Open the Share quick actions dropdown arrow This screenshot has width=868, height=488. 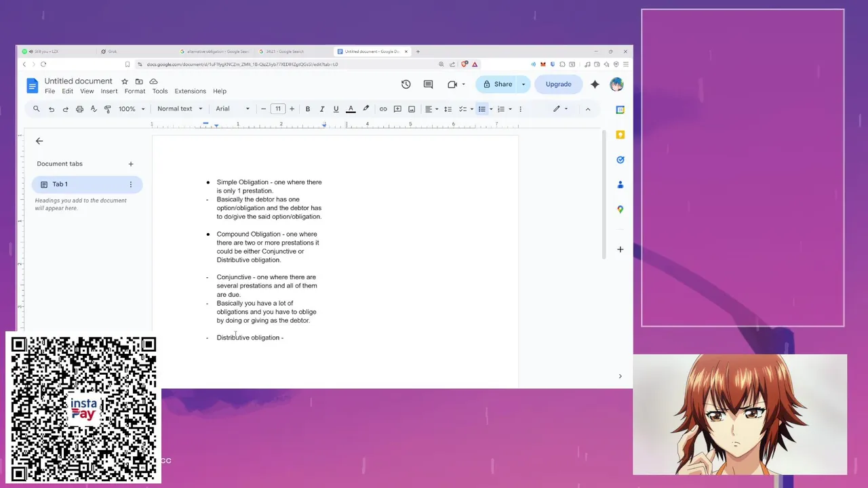coord(524,84)
